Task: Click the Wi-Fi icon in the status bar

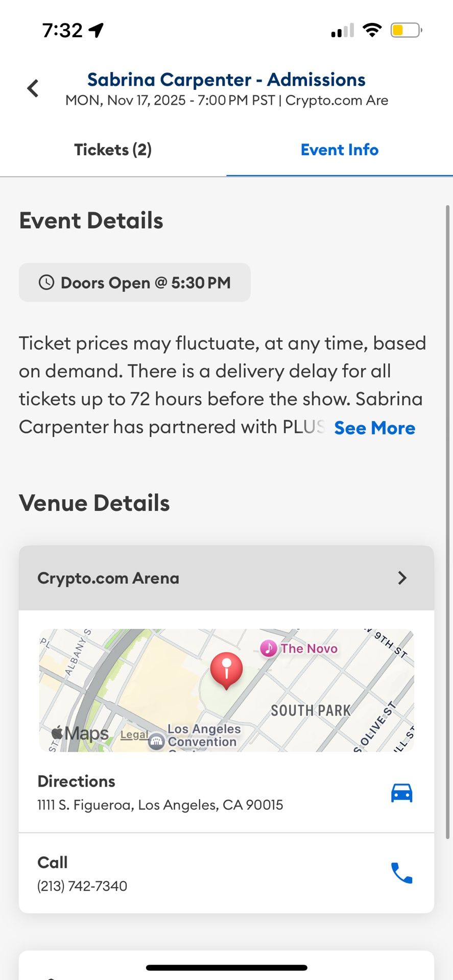Action: (372, 30)
